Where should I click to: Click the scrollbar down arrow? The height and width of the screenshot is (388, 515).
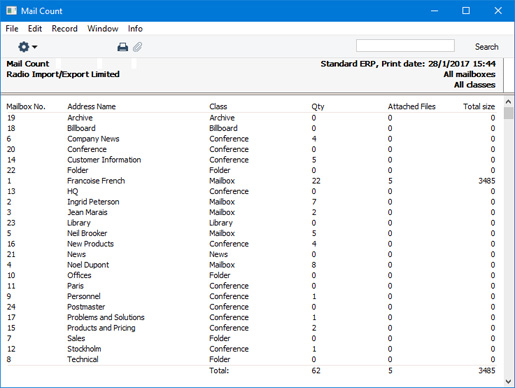[508, 381]
